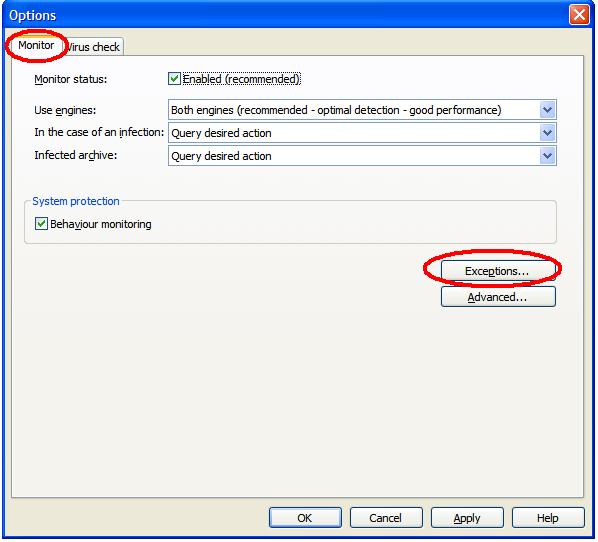Image resolution: width=598 pixels, height=542 pixels.
Task: Click the System protection group heading
Action: coord(76,201)
